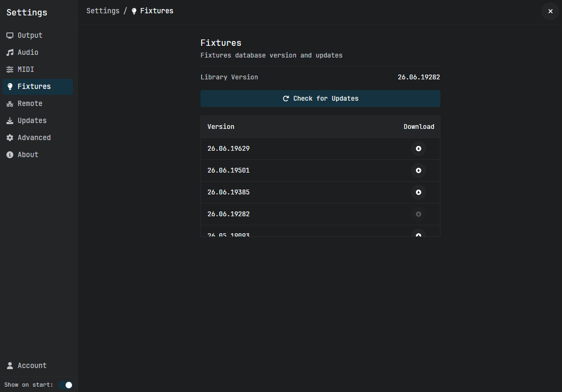Screen dimensions: 562x392
Task: Click the Audio music note icon
Action: [10, 53]
